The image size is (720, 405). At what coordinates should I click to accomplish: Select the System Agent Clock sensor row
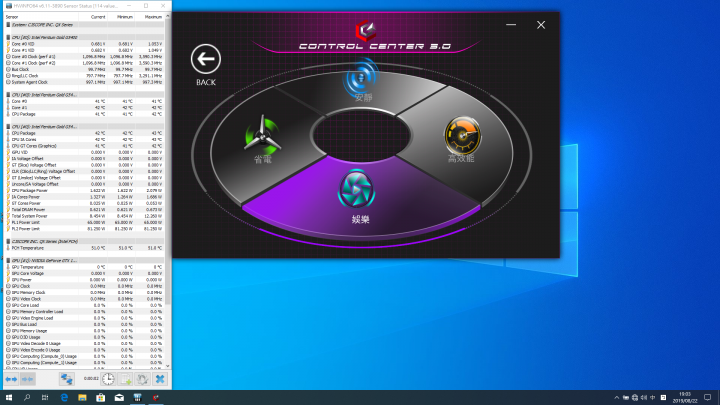[84, 82]
